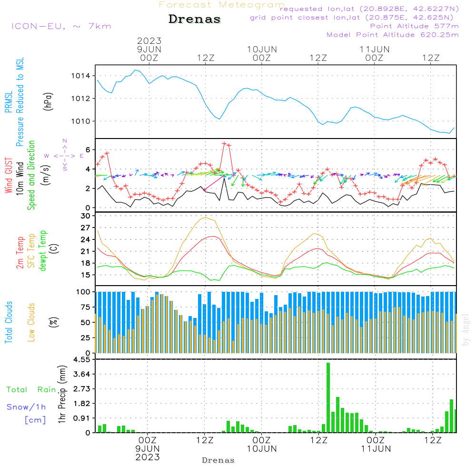The height and width of the screenshot is (476, 476).
Task: Click the "(m/s)" unit label
Action: pos(46,175)
